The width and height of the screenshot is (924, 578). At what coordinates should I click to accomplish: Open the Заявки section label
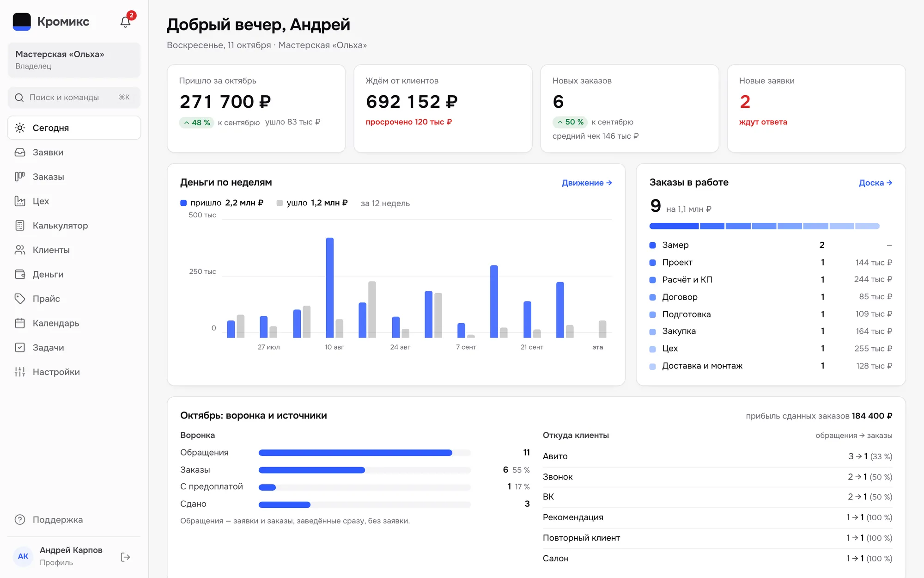click(48, 153)
